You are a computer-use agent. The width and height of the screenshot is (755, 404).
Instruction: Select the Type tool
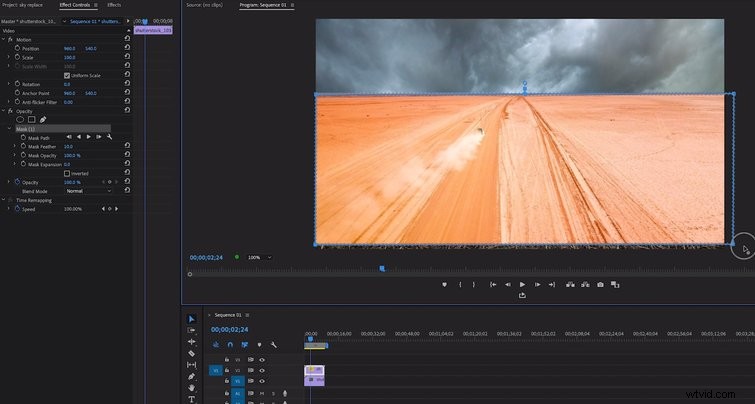[191, 399]
